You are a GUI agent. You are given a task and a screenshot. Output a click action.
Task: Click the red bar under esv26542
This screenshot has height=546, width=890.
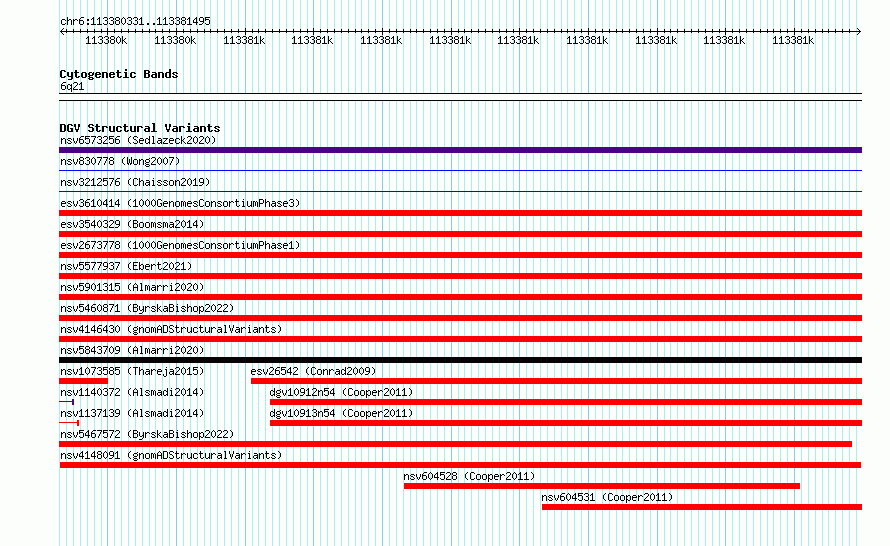pyautogui.click(x=556, y=381)
